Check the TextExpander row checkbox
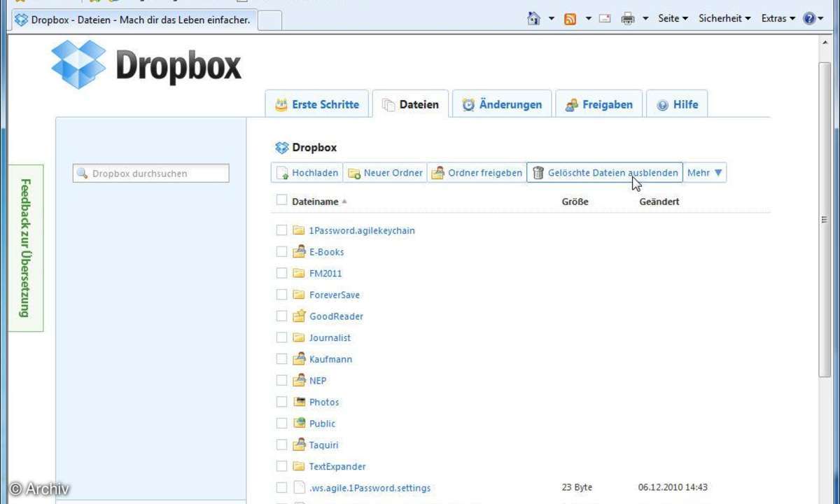Image resolution: width=840 pixels, height=504 pixels. [281, 466]
